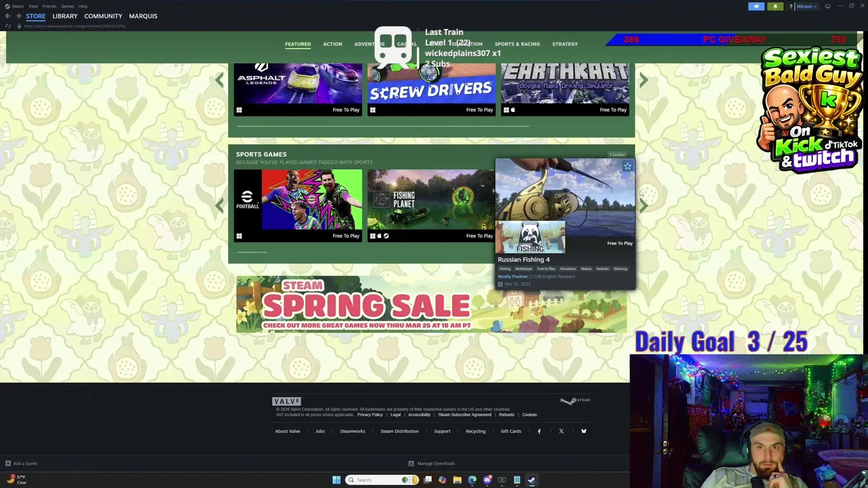868x488 pixels.
Task: Open the Privacy Policy link
Action: [x=370, y=415]
